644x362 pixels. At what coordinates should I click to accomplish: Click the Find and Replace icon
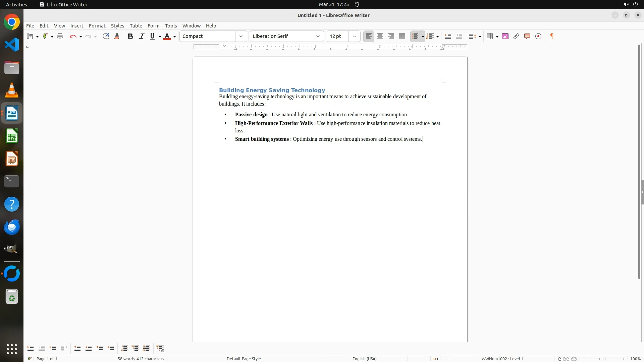(x=106, y=36)
